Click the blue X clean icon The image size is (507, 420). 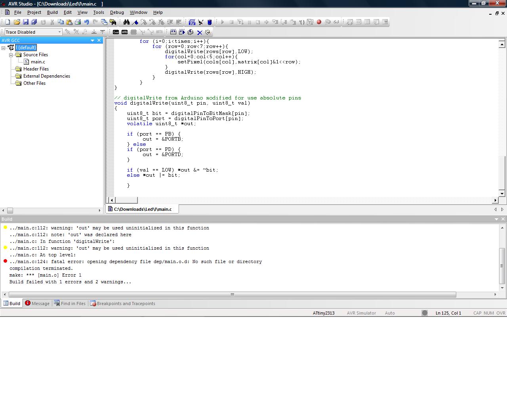coord(200,32)
